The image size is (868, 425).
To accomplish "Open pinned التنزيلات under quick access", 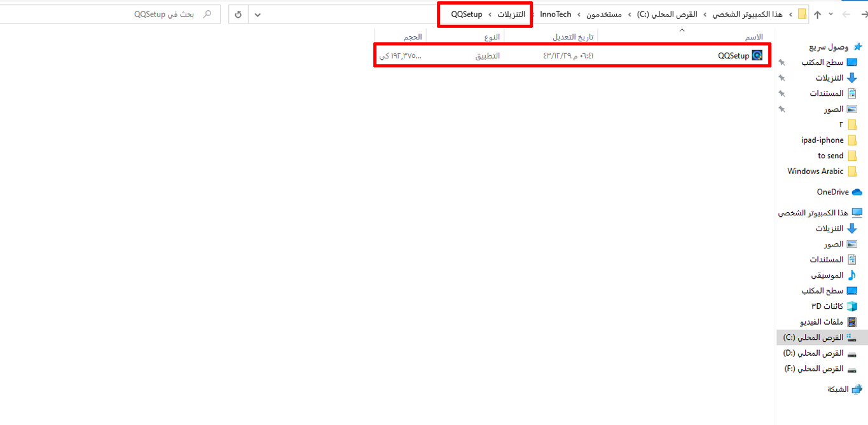I will [x=836, y=78].
